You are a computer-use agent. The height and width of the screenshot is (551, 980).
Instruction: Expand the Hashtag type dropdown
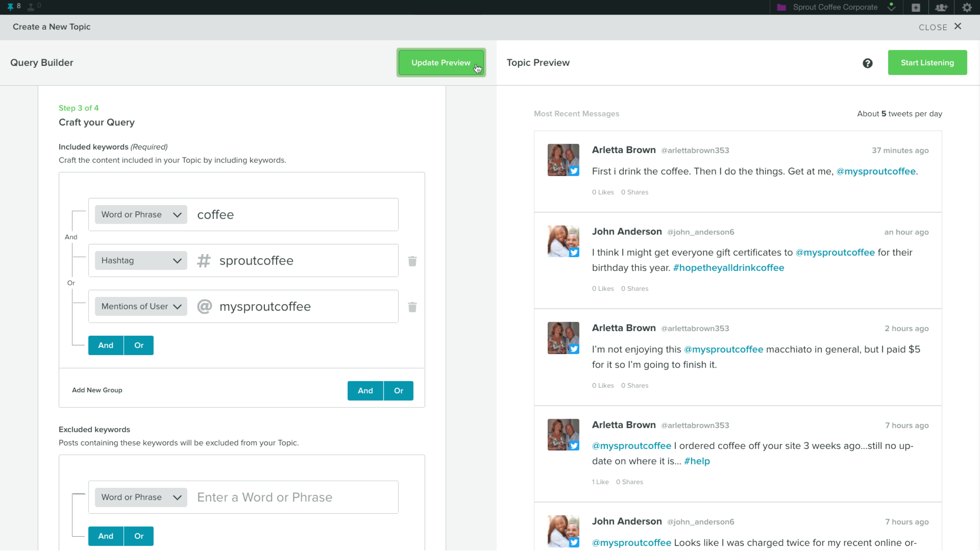(x=141, y=261)
